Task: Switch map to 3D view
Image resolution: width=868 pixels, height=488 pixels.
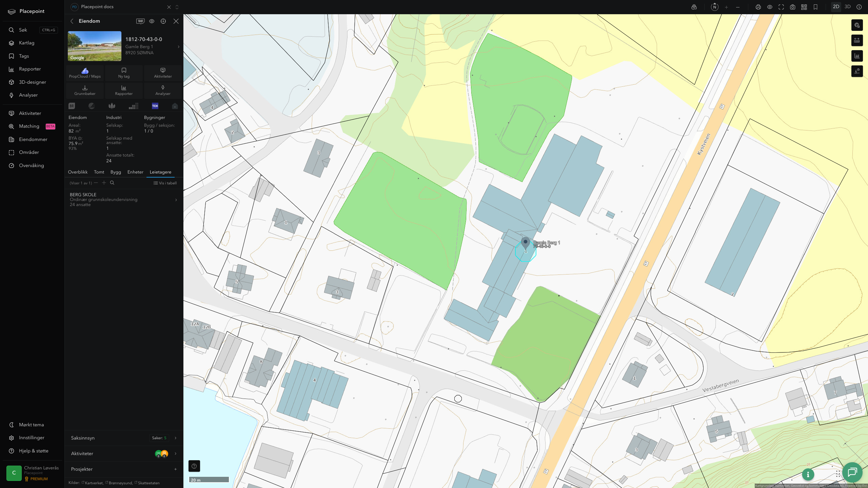Action: [x=848, y=7]
